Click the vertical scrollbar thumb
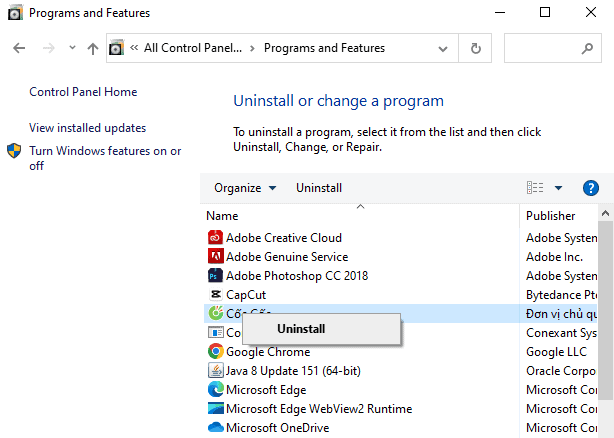 pyautogui.click(x=605, y=310)
